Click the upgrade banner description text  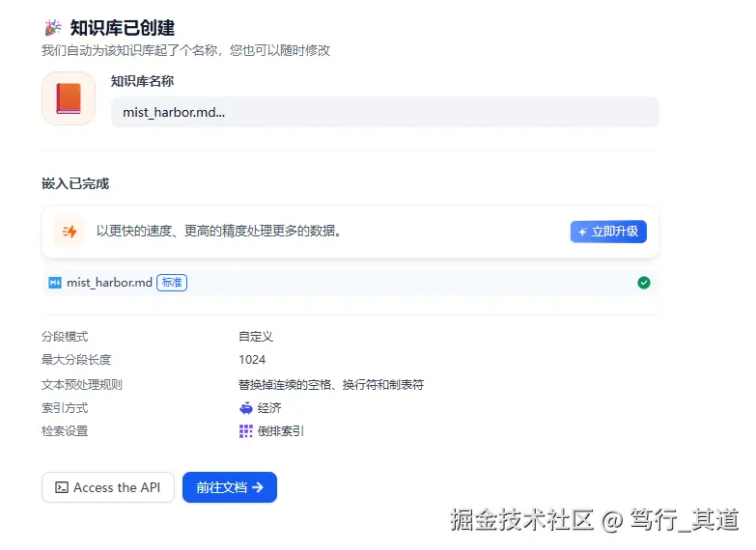(219, 232)
